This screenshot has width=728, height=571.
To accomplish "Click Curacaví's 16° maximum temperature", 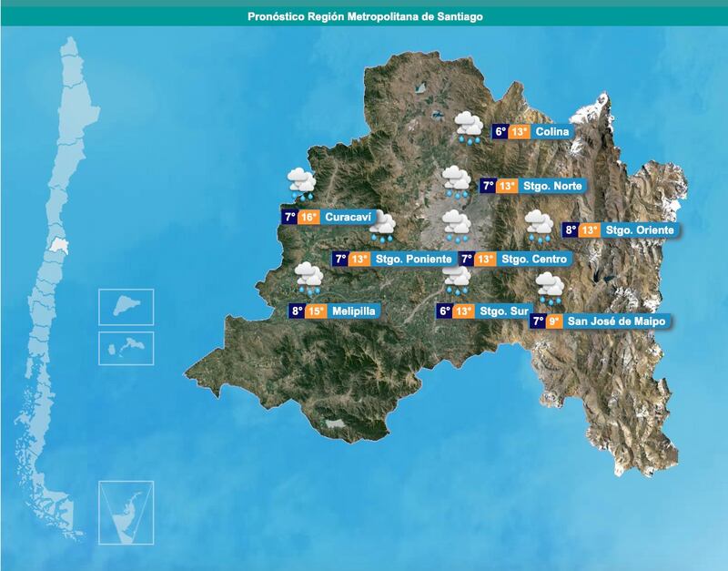I will pyautogui.click(x=308, y=217).
